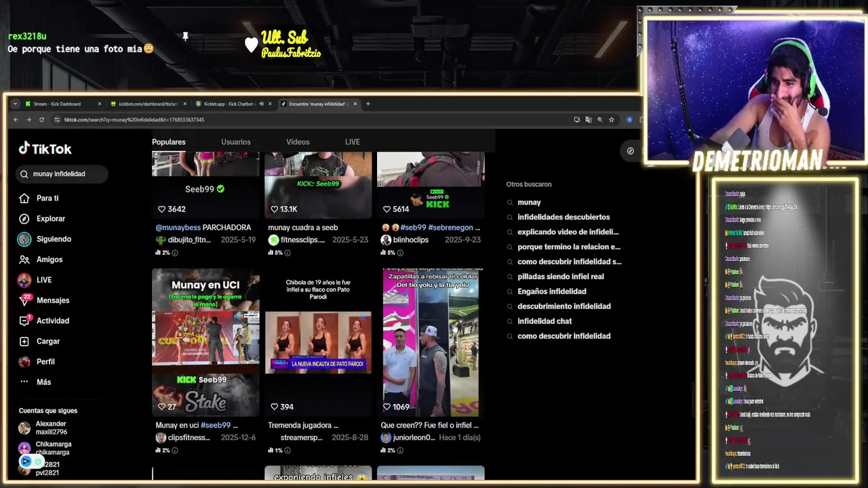Toggle the green power switch in the floating widget
Image resolution: width=868 pixels, height=488 pixels.
(39, 461)
